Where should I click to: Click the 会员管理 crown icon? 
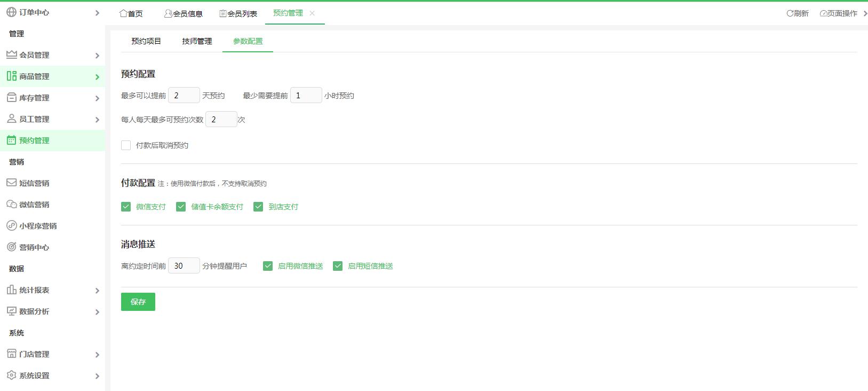pos(11,54)
